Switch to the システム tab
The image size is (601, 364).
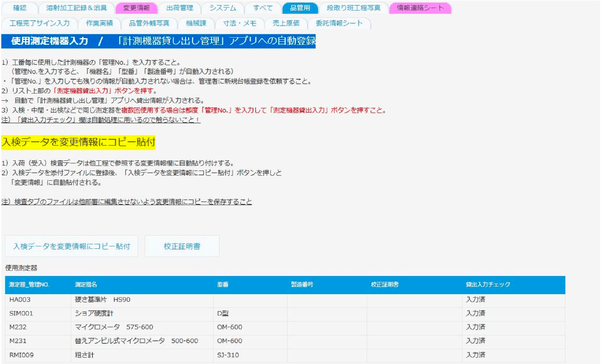click(x=223, y=8)
